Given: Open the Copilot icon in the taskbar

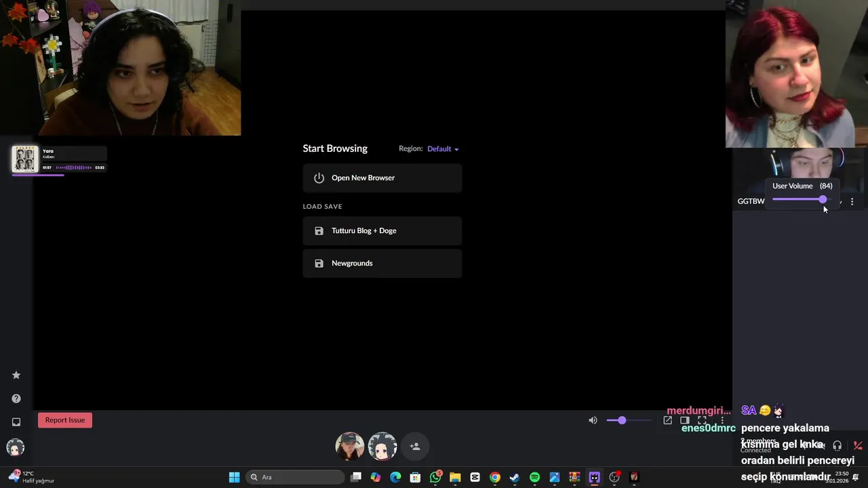Looking at the screenshot, I should pyautogui.click(x=376, y=477).
